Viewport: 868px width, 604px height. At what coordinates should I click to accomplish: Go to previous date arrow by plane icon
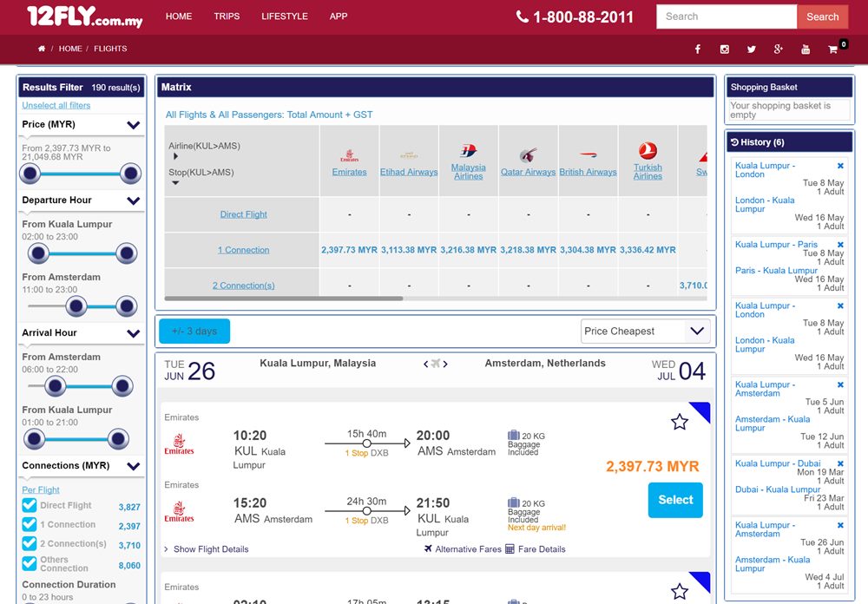[425, 364]
